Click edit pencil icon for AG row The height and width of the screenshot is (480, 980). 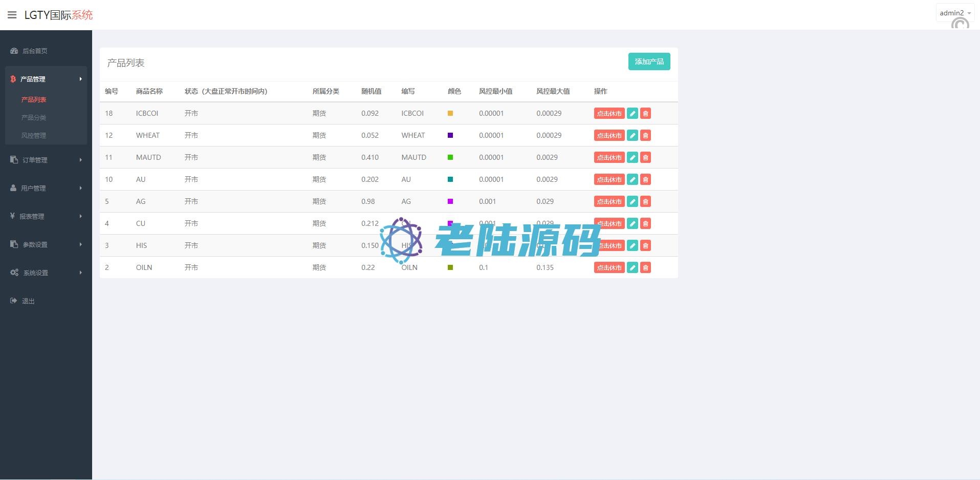pos(633,202)
